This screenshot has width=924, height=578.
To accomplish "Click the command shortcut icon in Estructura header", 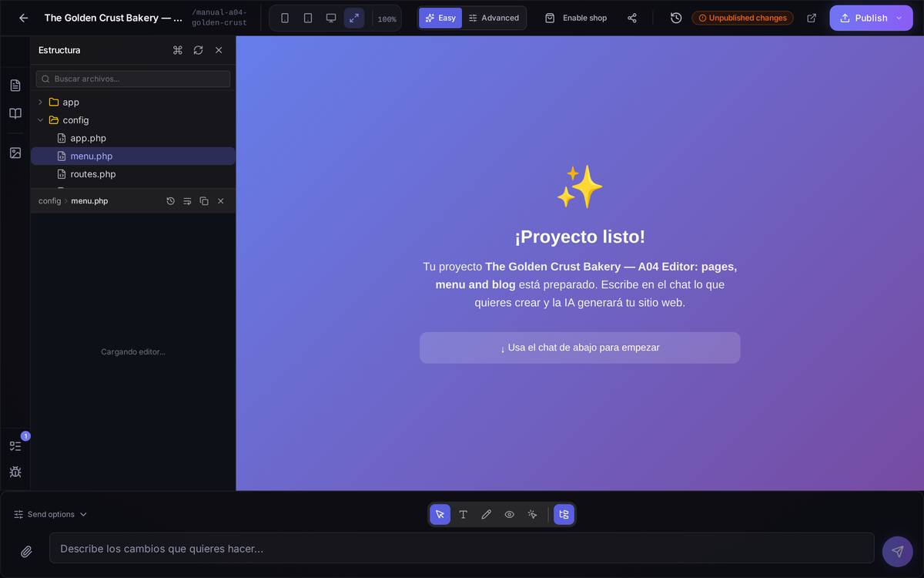I will [178, 50].
